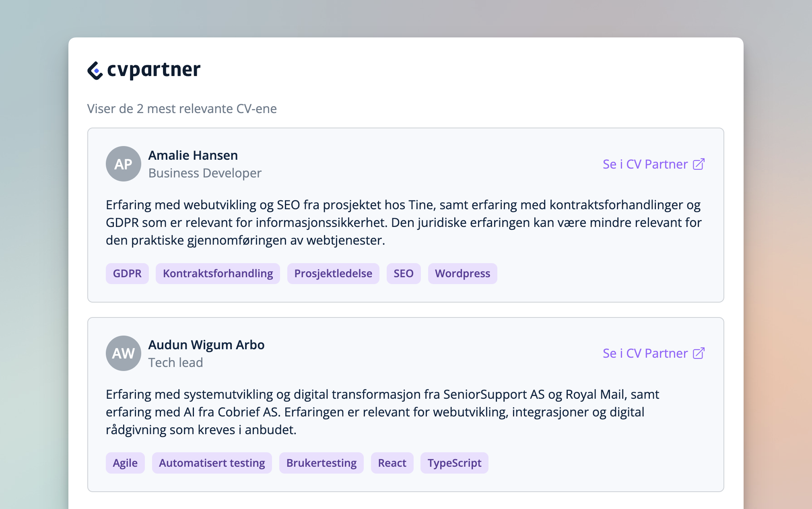
Task: Select the Kontraktsforhandling tag
Action: tap(218, 274)
